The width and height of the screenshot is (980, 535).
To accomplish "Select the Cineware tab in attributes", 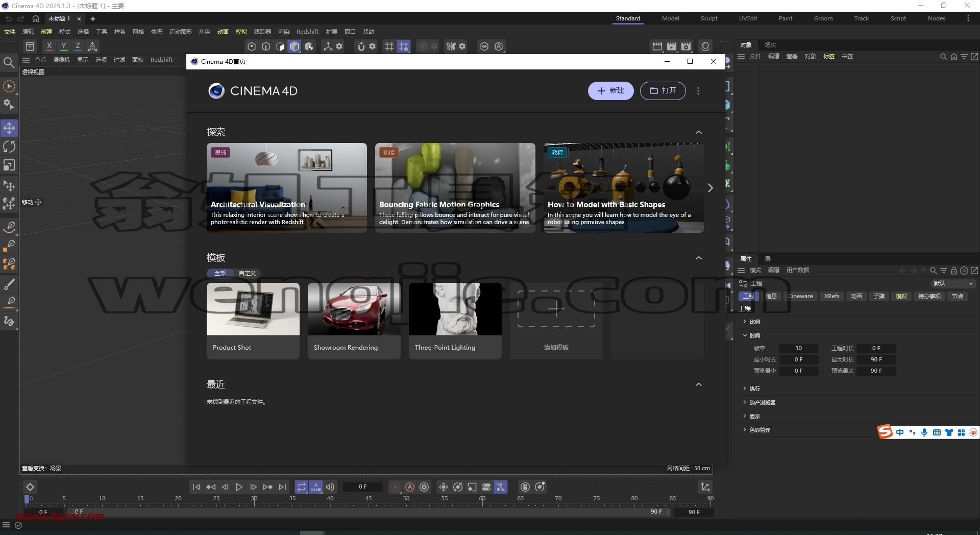I will point(800,296).
